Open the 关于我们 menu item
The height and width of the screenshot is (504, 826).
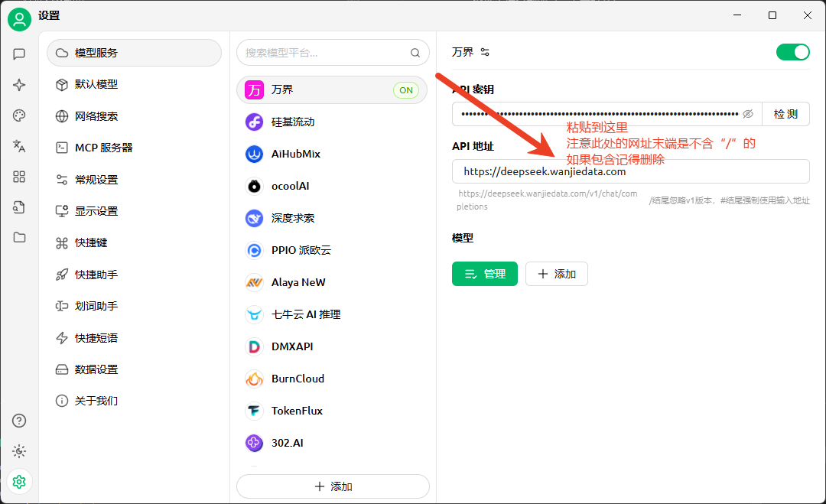[x=135, y=402]
